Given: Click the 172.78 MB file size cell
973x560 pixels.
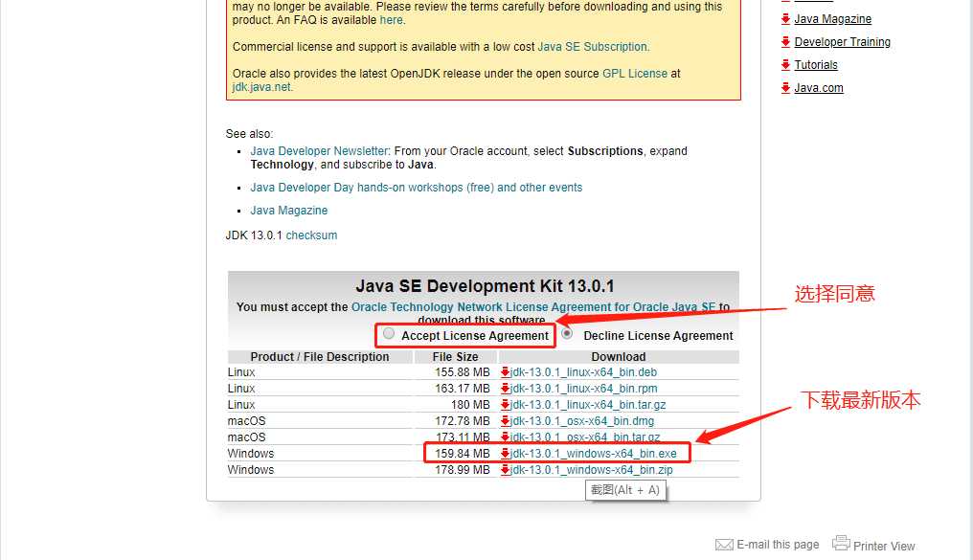Looking at the screenshot, I should coord(463,421).
